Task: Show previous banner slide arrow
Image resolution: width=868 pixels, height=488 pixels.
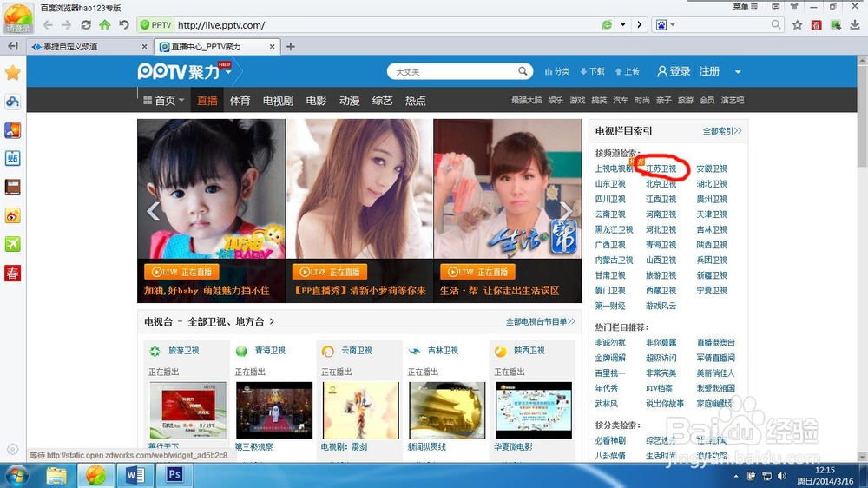Action: pos(154,210)
